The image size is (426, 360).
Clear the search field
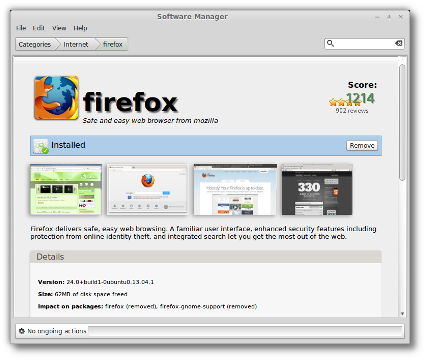click(x=399, y=43)
